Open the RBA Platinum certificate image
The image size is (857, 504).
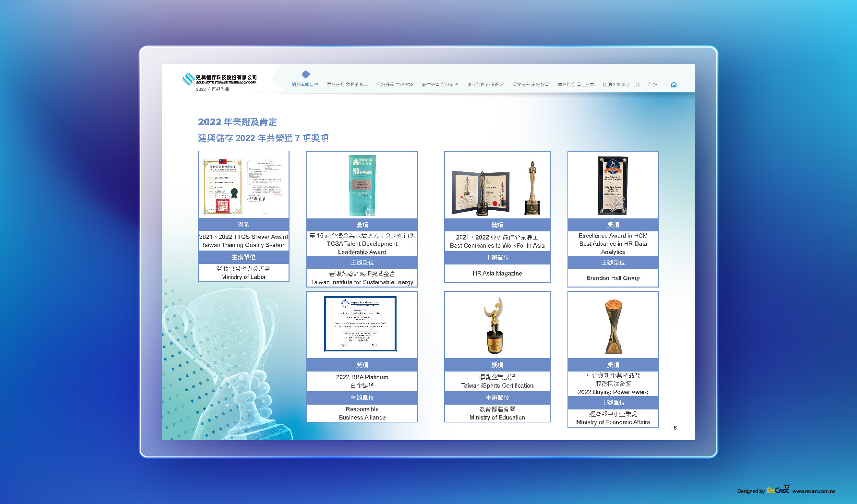coord(360,324)
